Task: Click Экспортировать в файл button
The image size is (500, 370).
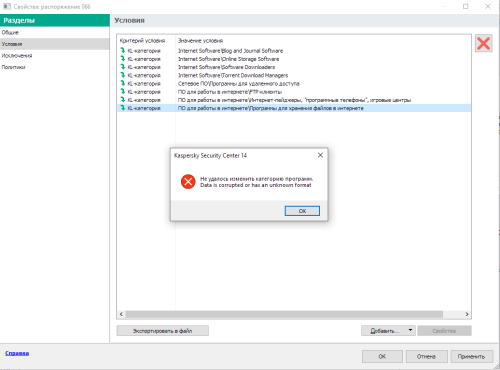Action: pos(163,331)
